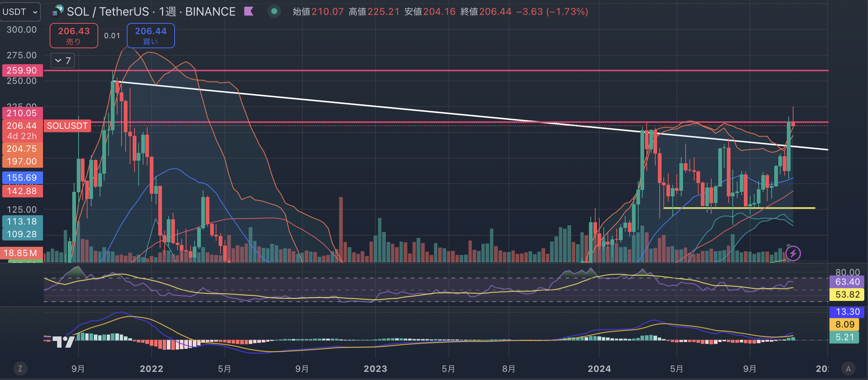
Task: Click the 1週 timeframe text in the title
Action: [168, 12]
